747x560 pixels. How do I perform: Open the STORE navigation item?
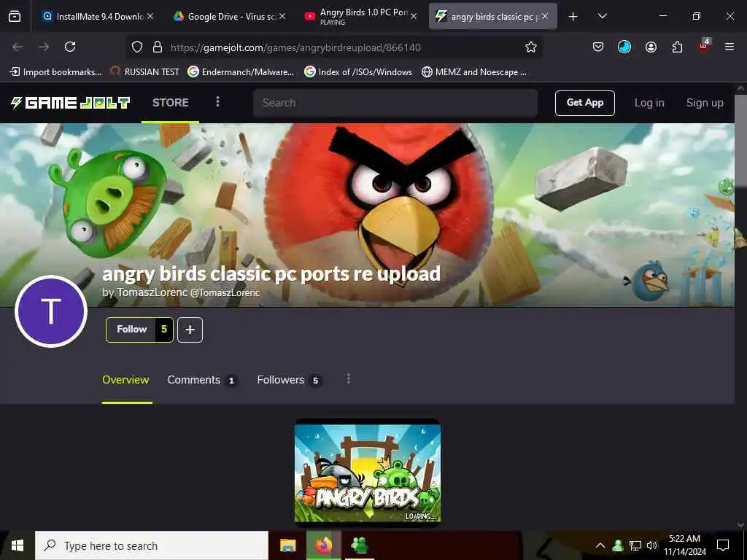[x=170, y=102]
